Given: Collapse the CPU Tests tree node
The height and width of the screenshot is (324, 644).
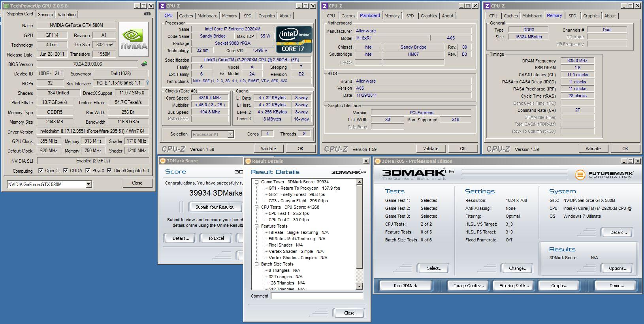Looking at the screenshot, I should pos(256,207).
